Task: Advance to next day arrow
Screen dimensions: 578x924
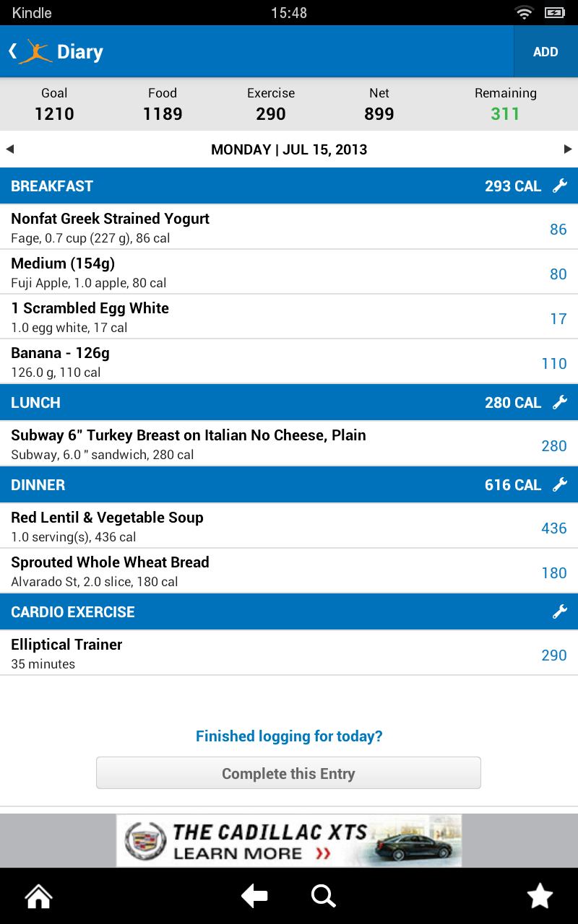Action: point(568,149)
